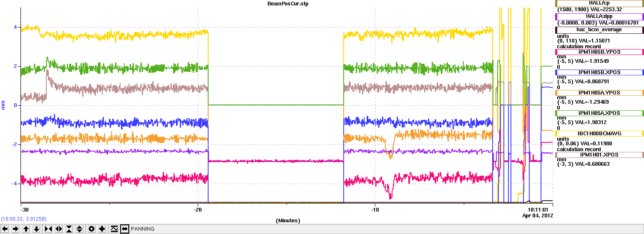Select the IPM1H01.XPOS legend entry
Viewport: 644px width, 234px height.
pos(599,155)
